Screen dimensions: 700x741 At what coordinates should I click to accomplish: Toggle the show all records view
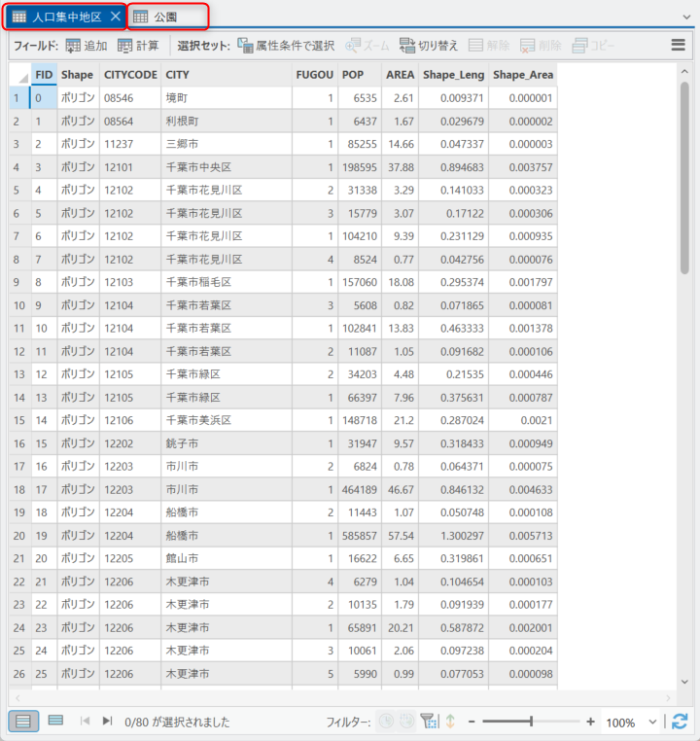pos(22,721)
